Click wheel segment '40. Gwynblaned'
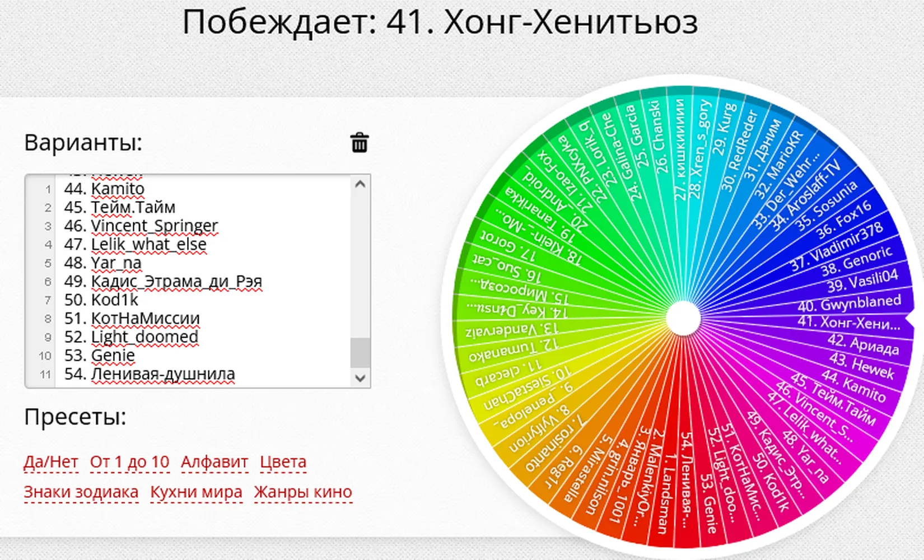This screenshot has height=560, width=924. (x=849, y=303)
